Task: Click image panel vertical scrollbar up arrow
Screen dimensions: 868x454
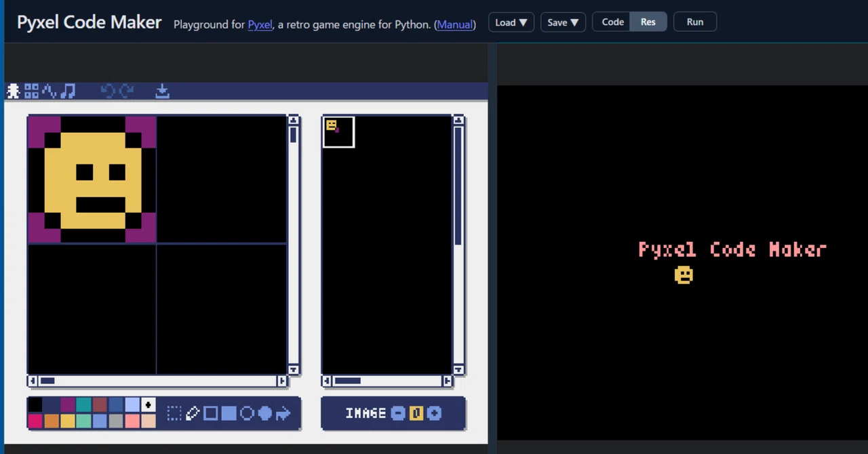Action: click(x=458, y=120)
